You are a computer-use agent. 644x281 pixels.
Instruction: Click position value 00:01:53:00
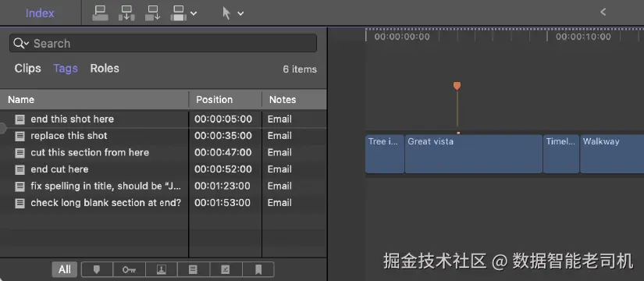click(222, 203)
